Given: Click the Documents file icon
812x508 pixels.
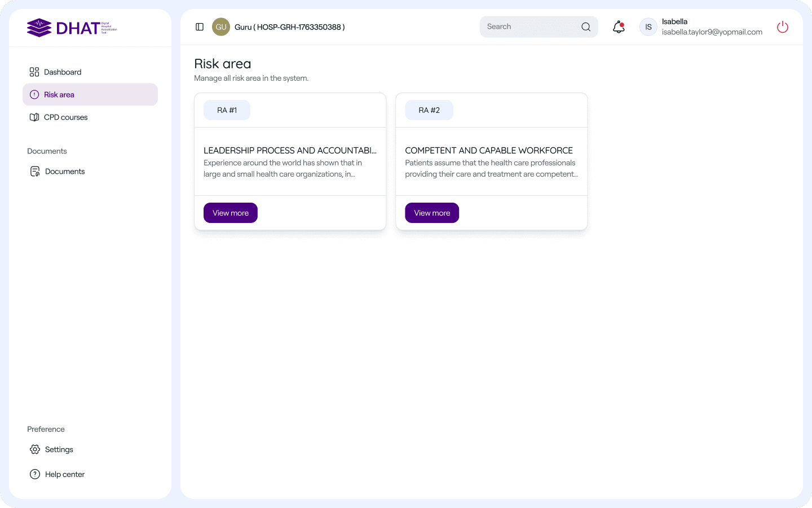Looking at the screenshot, I should 35,172.
